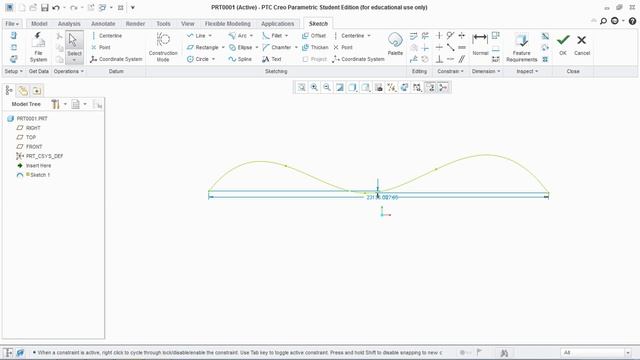Pick the Fillet tool
The height and width of the screenshot is (360, 640).
pos(272,36)
